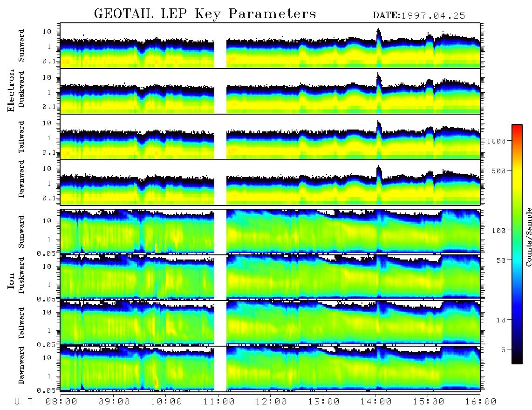Click the 0.05 tick of Ion Sunward panel

coord(46,253)
